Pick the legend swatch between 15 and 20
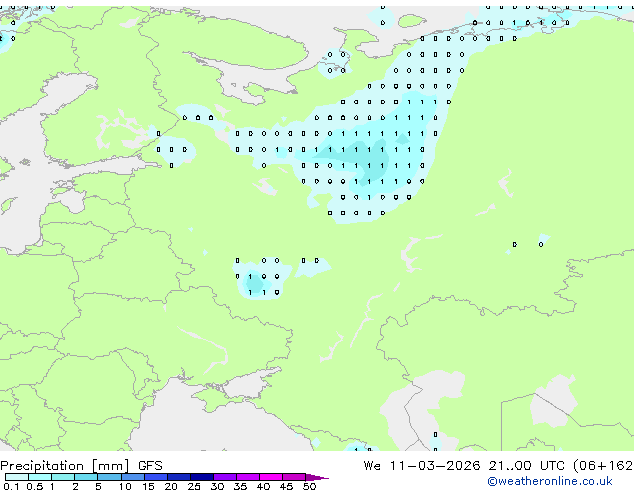Viewport: 634px width, 490px height. [x=155, y=477]
